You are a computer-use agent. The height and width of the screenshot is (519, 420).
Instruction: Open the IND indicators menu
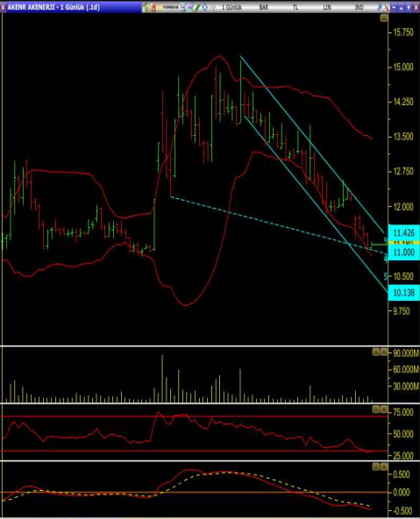tap(359, 7)
